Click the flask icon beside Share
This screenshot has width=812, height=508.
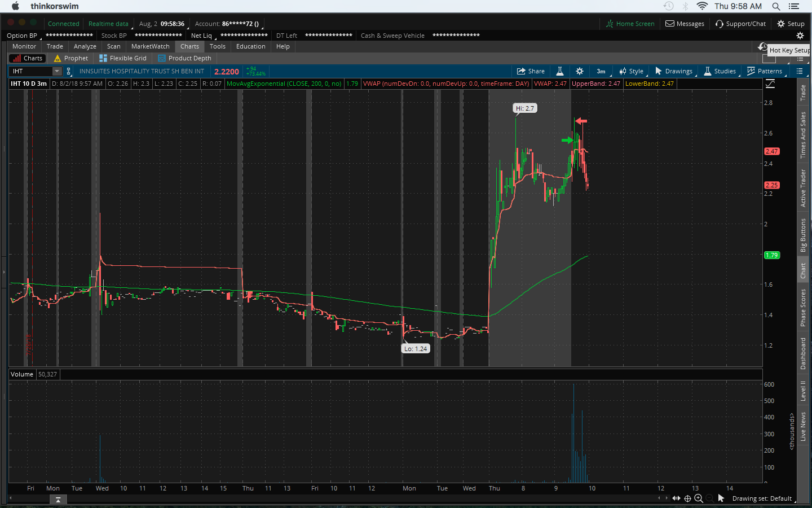(x=560, y=71)
